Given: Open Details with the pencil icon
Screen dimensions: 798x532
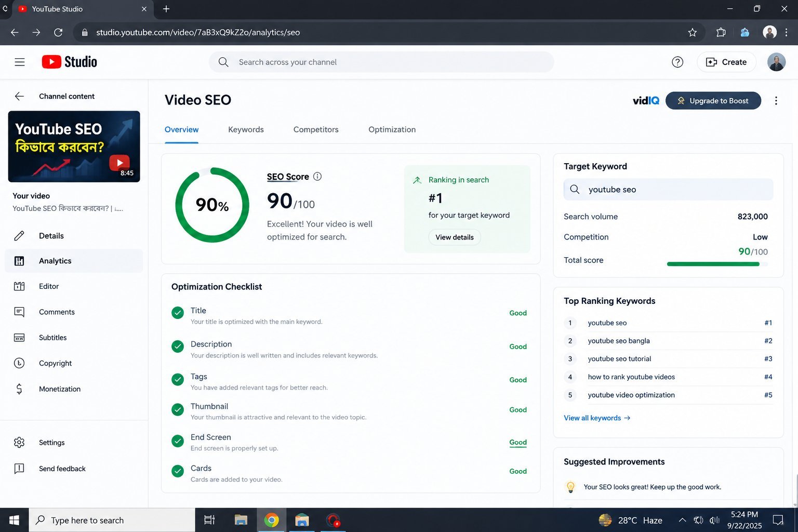Looking at the screenshot, I should pyautogui.click(x=19, y=236).
